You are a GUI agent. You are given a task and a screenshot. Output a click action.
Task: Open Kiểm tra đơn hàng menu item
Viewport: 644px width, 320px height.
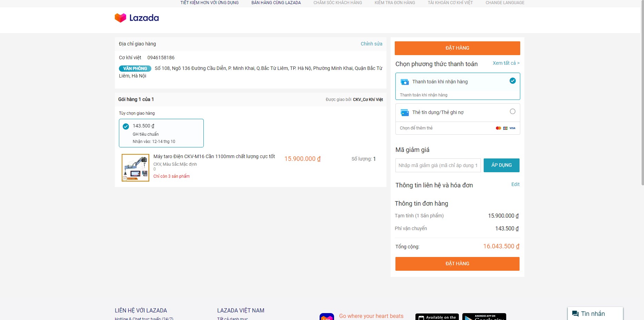click(395, 3)
